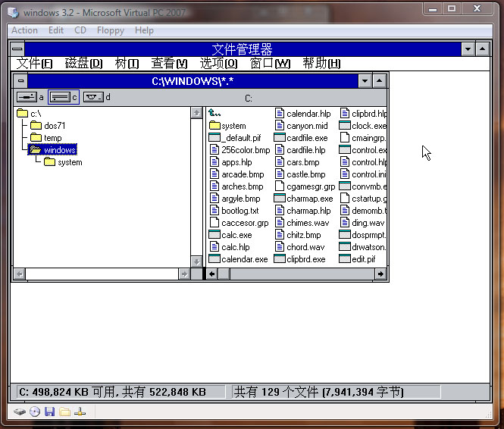Select temp folder in tree

[x=45, y=138]
